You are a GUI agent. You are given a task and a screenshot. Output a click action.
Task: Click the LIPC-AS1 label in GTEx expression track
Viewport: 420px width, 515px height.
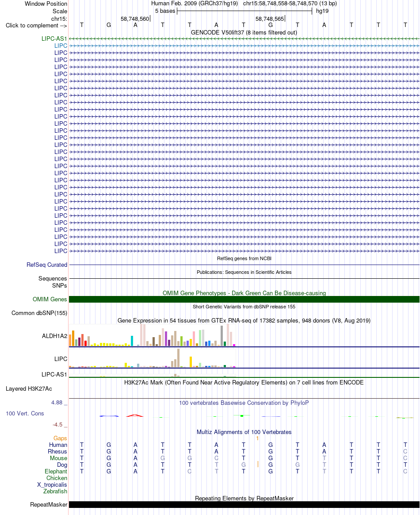tap(54, 374)
